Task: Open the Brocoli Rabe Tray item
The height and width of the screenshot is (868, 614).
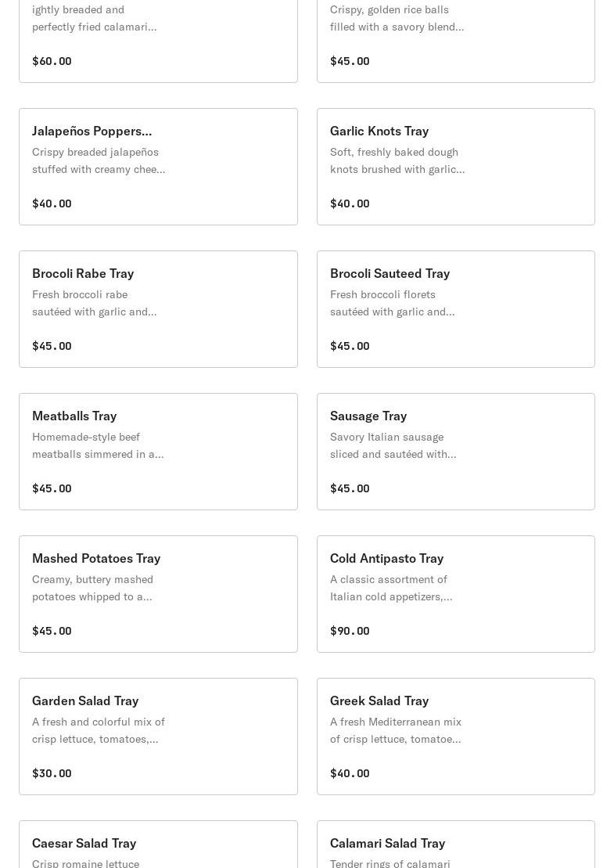Action: [x=158, y=308]
